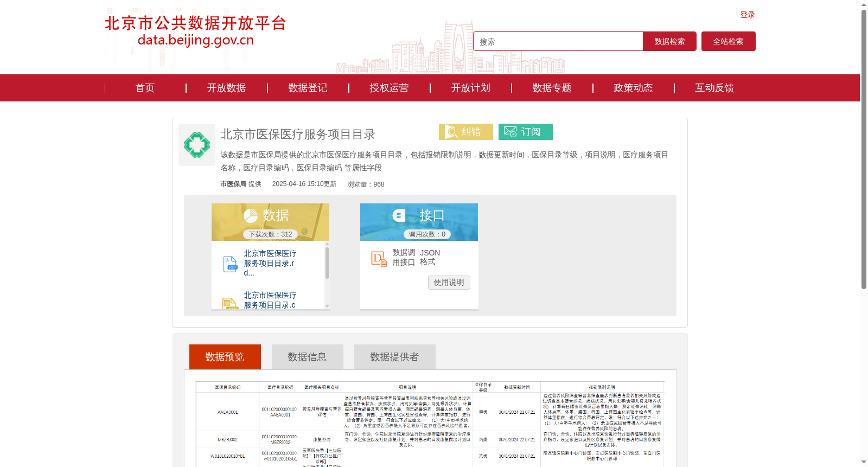Click the 北京市公共数据开放平台 logo
The height and width of the screenshot is (467, 868).
coord(195,30)
